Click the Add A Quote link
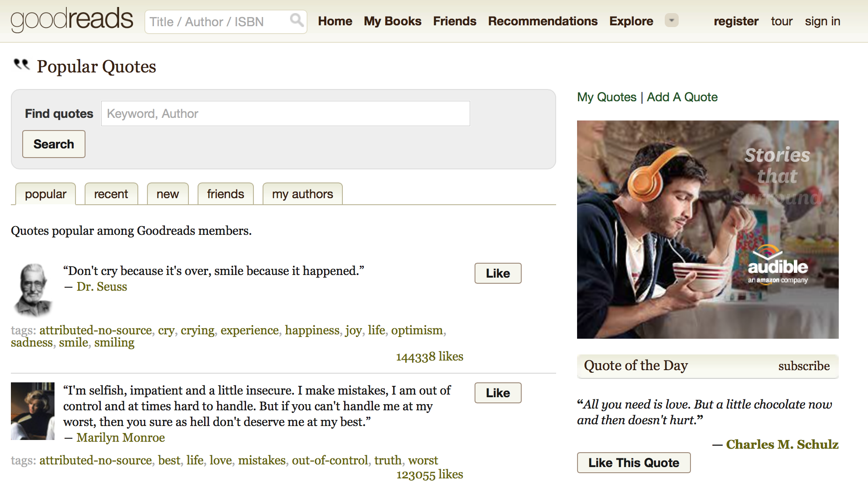Screen dimensions: 868x488 [x=682, y=97]
